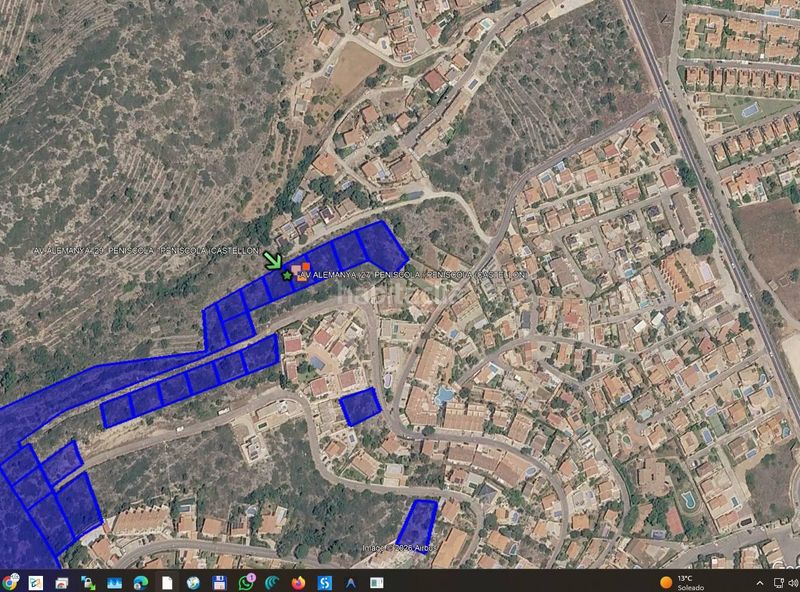Select the small blue parcel near bottom center
Screen dimensions: 800x592
pyautogui.click(x=417, y=526)
